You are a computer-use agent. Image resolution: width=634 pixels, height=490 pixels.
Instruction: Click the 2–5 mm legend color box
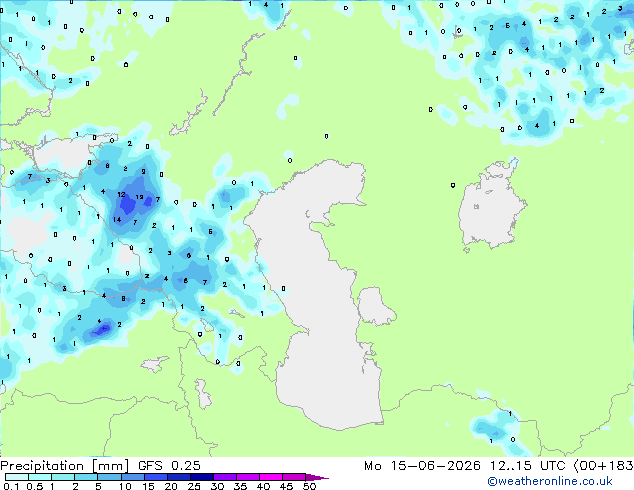(x=86, y=477)
